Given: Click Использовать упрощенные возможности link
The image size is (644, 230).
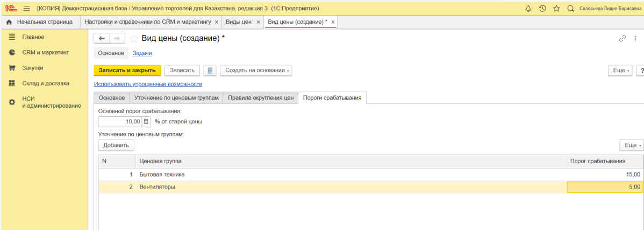Looking at the screenshot, I should pyautogui.click(x=148, y=84).
